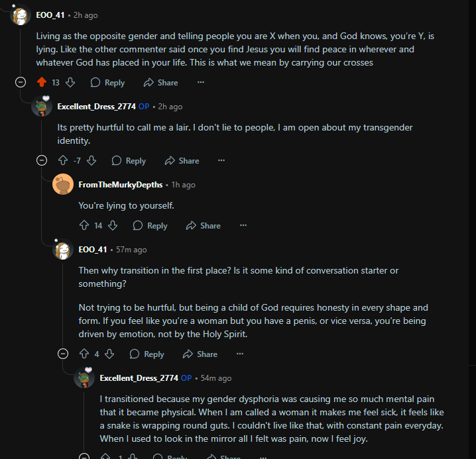Viewport: 476px width, 459px height.
Task: Upvote the comment scored -7
Action: pos(63,161)
